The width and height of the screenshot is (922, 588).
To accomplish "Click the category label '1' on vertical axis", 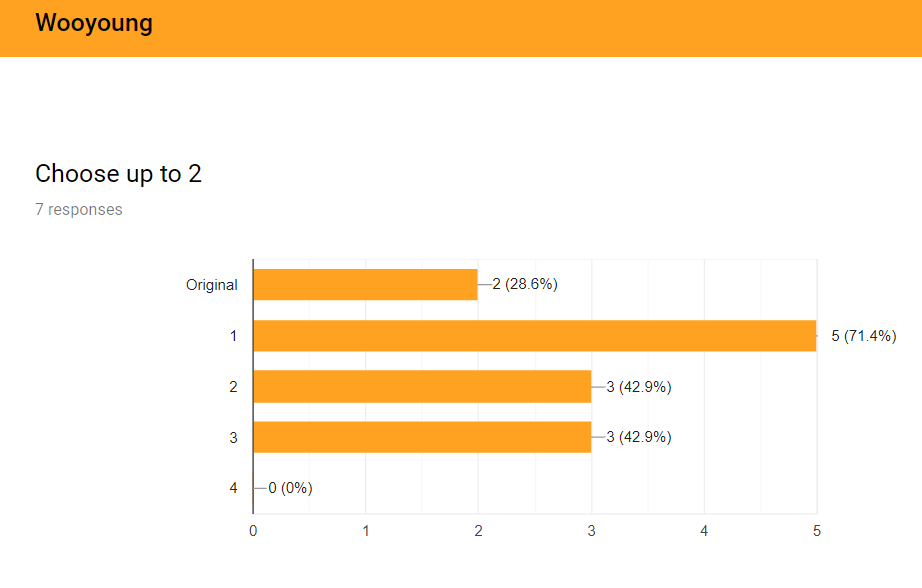I will tap(233, 336).
